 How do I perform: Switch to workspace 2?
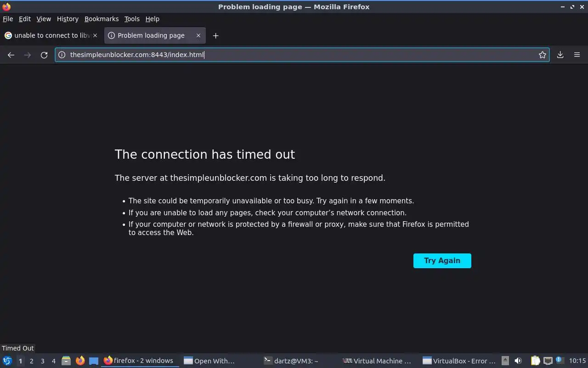31,361
